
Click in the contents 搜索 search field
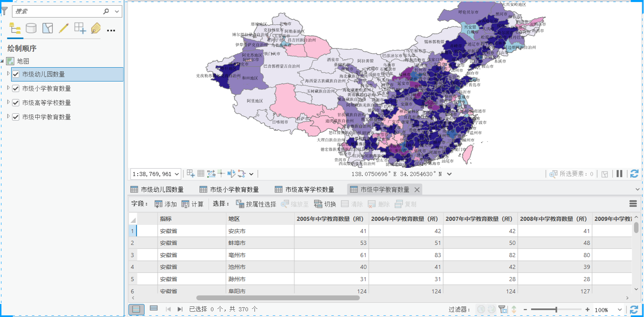pyautogui.click(x=57, y=11)
